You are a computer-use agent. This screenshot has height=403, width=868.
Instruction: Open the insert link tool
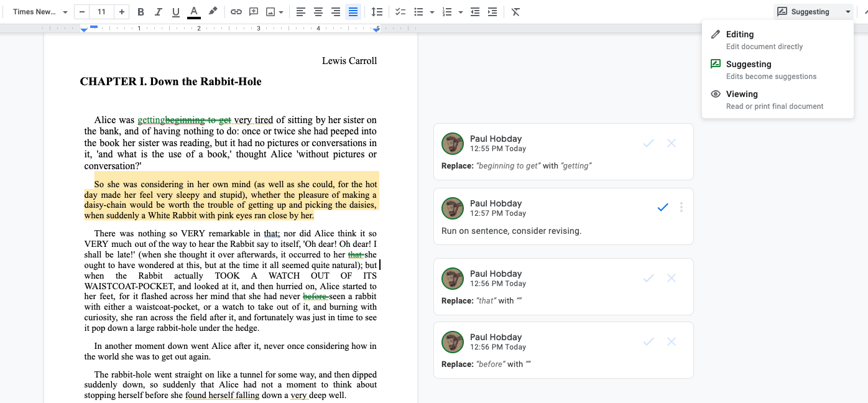tap(236, 11)
